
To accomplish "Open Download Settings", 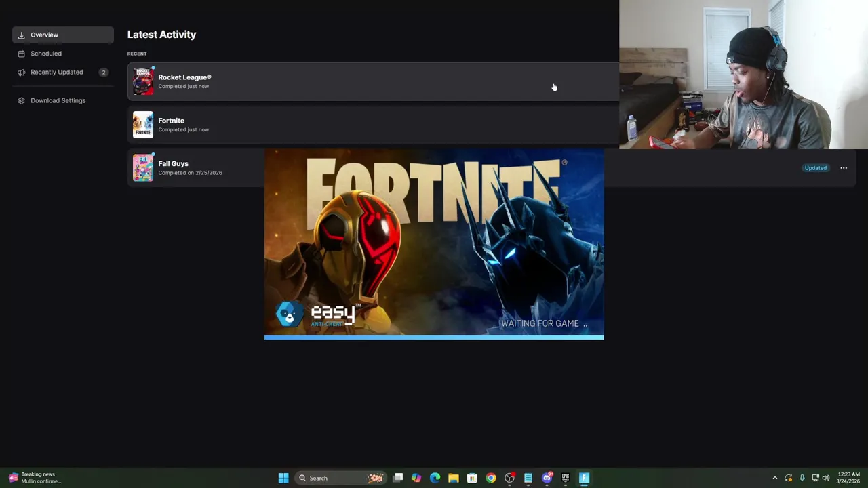I will click(63, 100).
